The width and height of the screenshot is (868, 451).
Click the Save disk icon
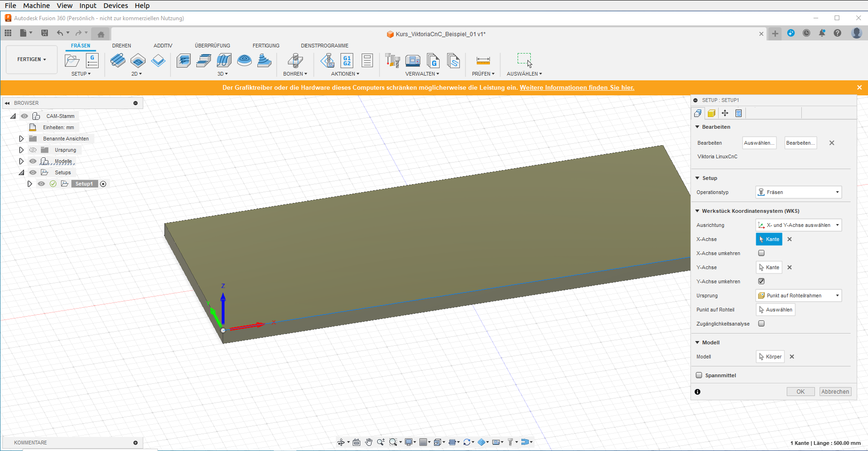click(x=45, y=33)
